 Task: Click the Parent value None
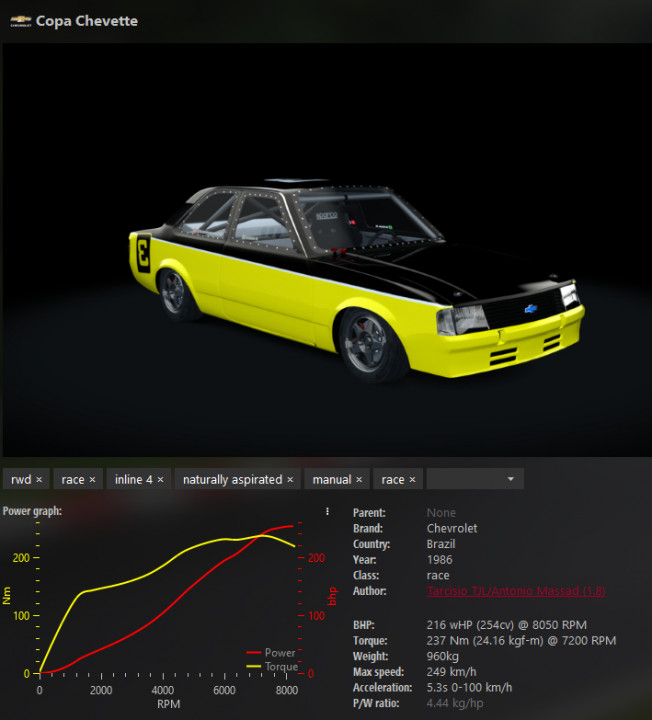(441, 513)
